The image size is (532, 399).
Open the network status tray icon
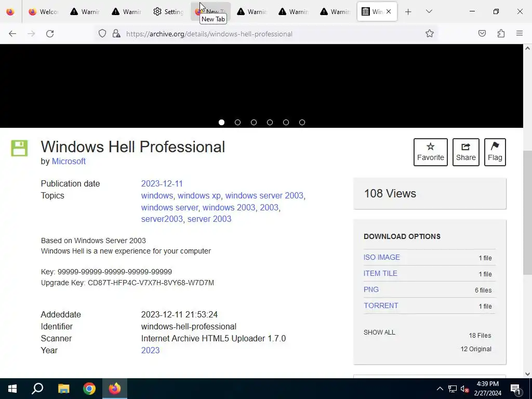[x=453, y=389]
